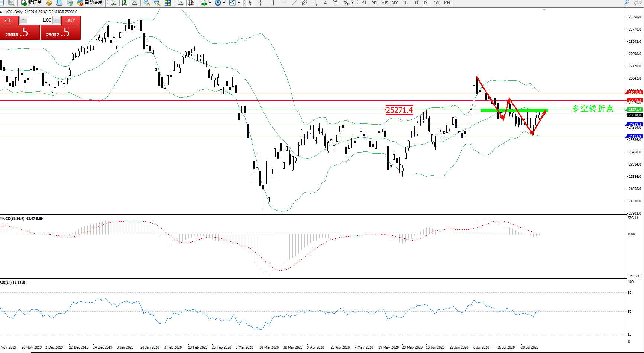This screenshot has height=353, width=644.
Task: Click the Zoom In magnifier icon
Action: tap(147, 3)
